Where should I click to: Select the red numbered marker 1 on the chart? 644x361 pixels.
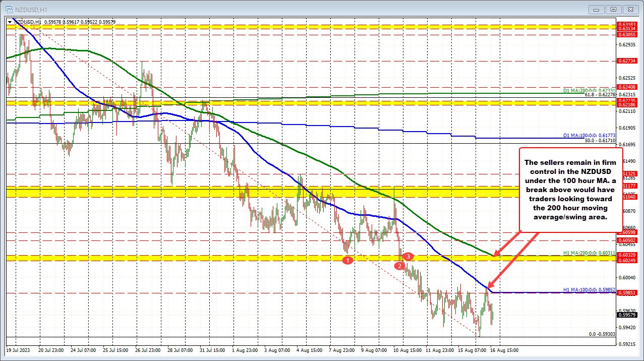(347, 260)
